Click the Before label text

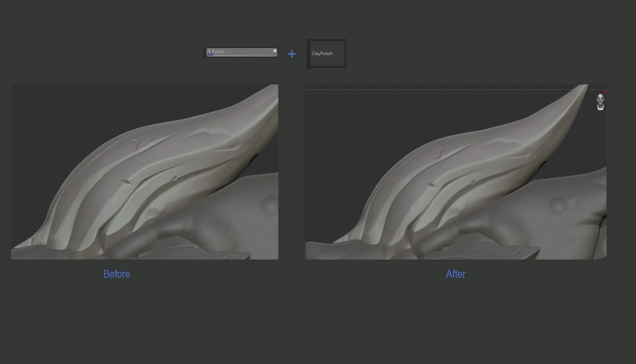[117, 274]
